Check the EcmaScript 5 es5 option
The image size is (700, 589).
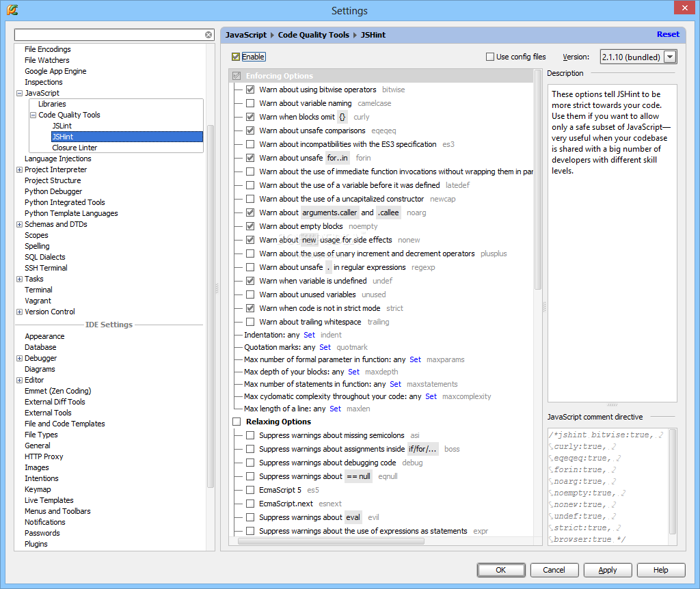coord(250,490)
